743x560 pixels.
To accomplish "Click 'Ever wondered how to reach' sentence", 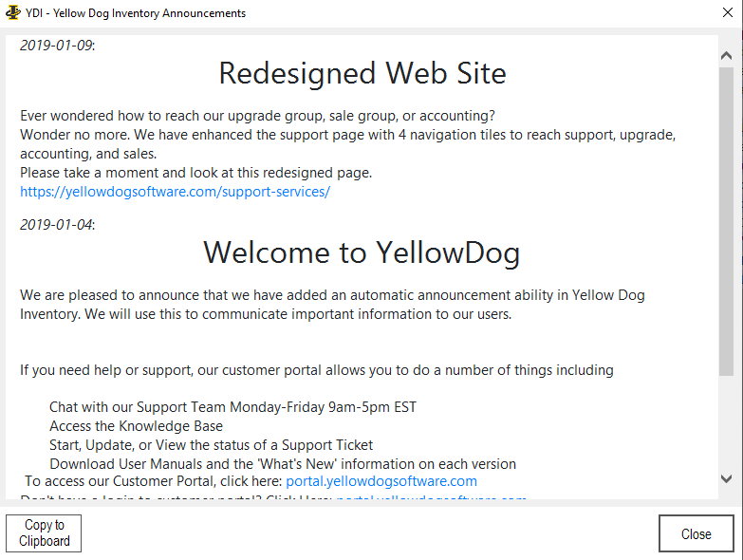I will coord(257,116).
